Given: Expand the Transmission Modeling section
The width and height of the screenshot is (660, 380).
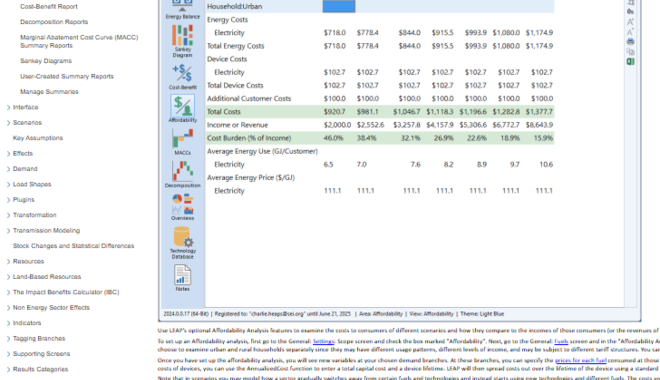Looking at the screenshot, I should tap(8, 231).
